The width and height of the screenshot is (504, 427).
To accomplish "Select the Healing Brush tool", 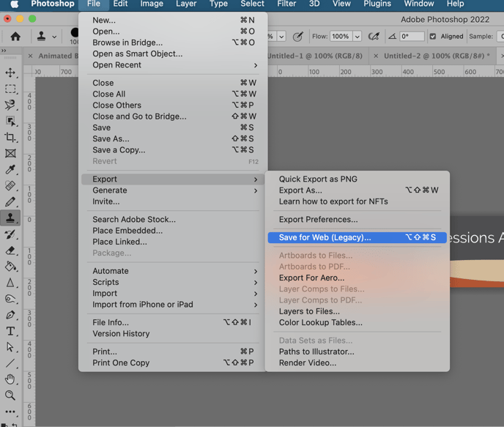I will [x=10, y=186].
